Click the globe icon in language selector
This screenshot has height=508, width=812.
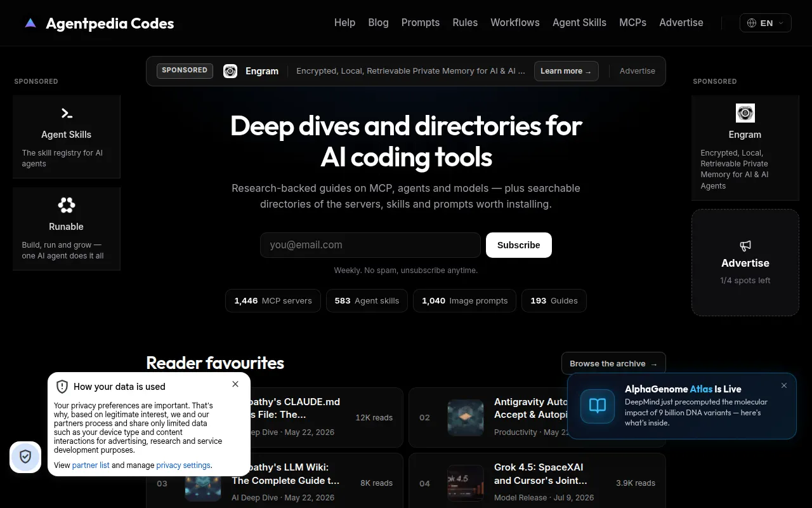click(752, 23)
